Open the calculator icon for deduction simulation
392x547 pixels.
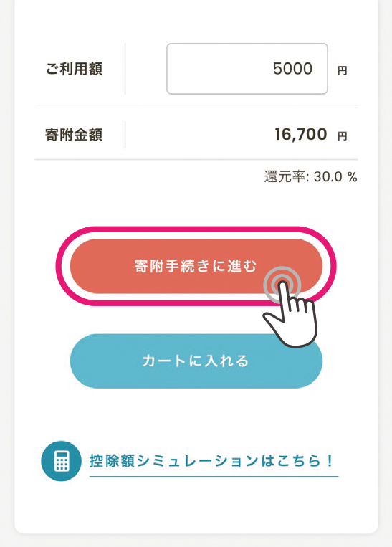coord(61,461)
